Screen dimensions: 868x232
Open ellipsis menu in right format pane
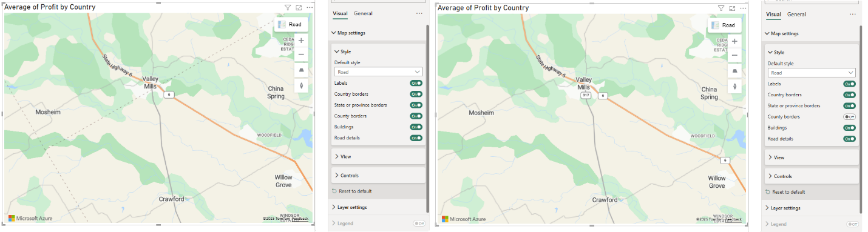pos(852,14)
